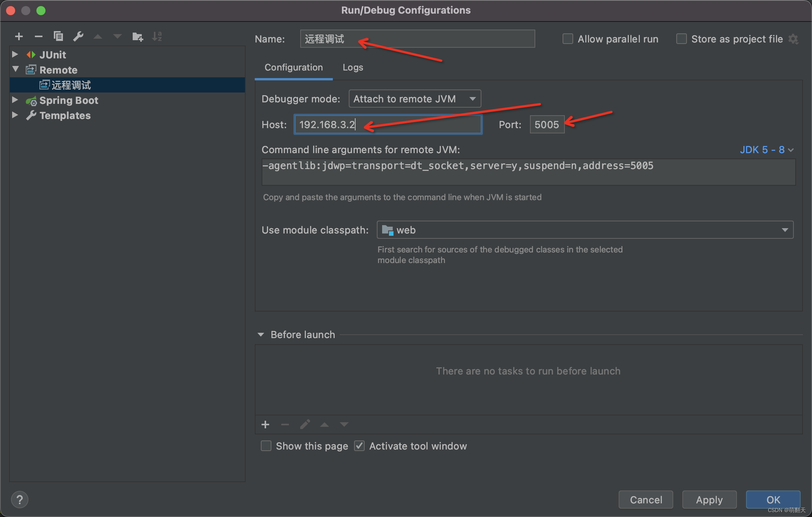Uncheck Activate tool window
The height and width of the screenshot is (517, 812).
coord(359,446)
